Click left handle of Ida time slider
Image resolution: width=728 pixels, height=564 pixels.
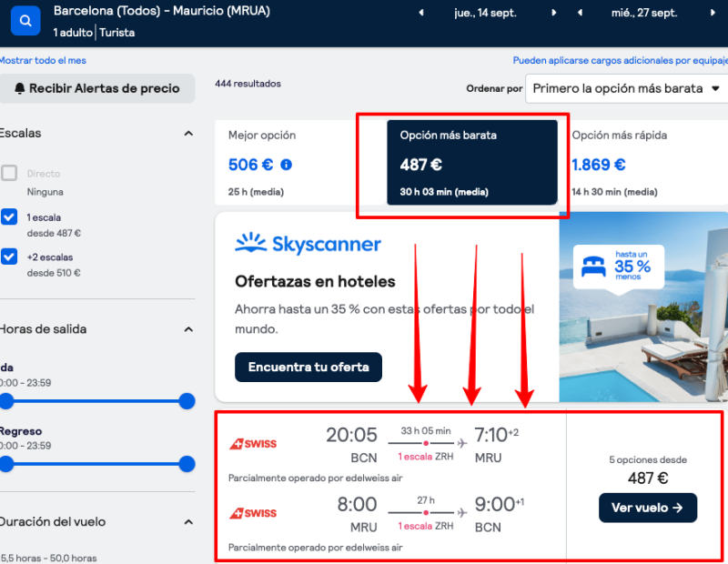click(6, 401)
